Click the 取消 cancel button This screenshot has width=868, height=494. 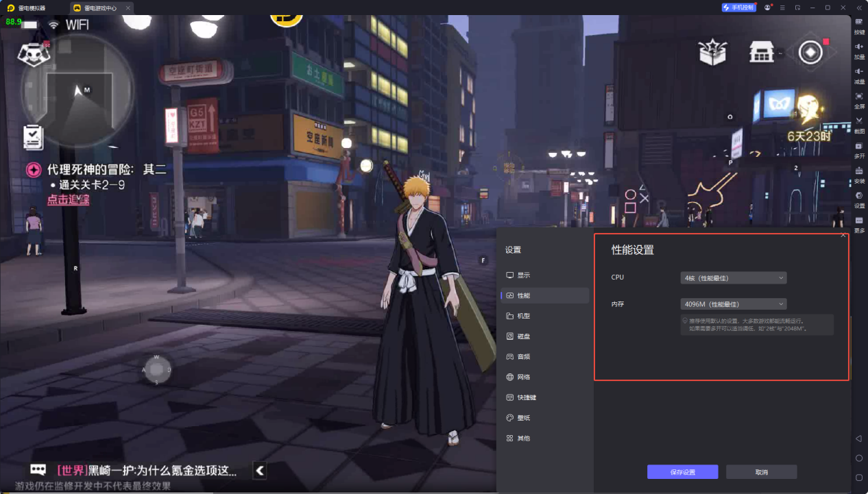[761, 472]
